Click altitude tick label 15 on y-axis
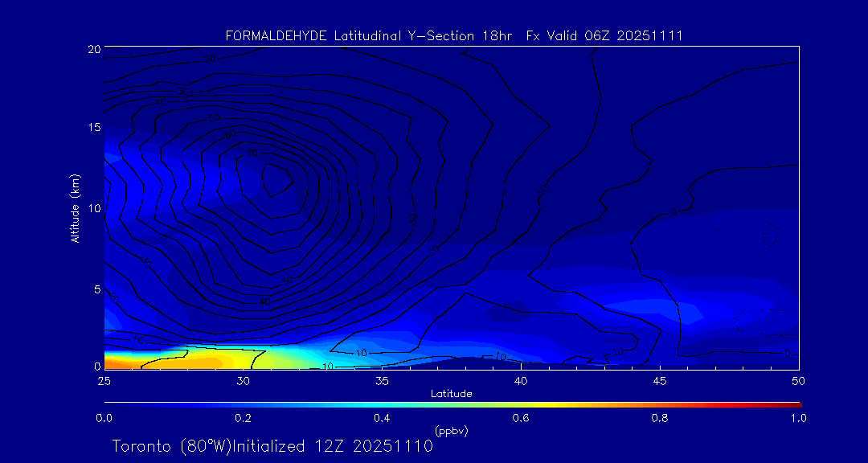Viewport: 868px width, 463px height. (93, 128)
